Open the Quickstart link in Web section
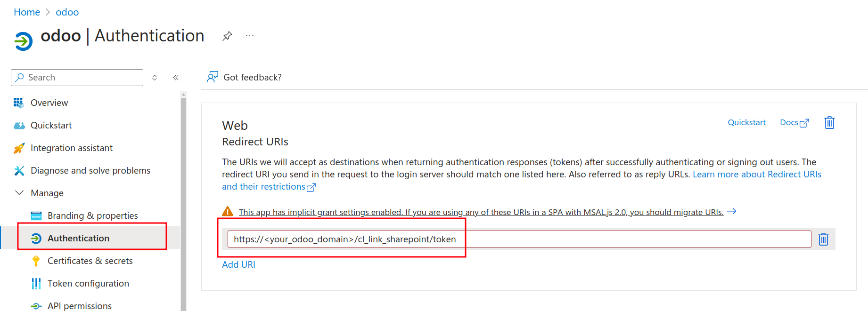Viewport: 868px width, 311px height. click(746, 122)
